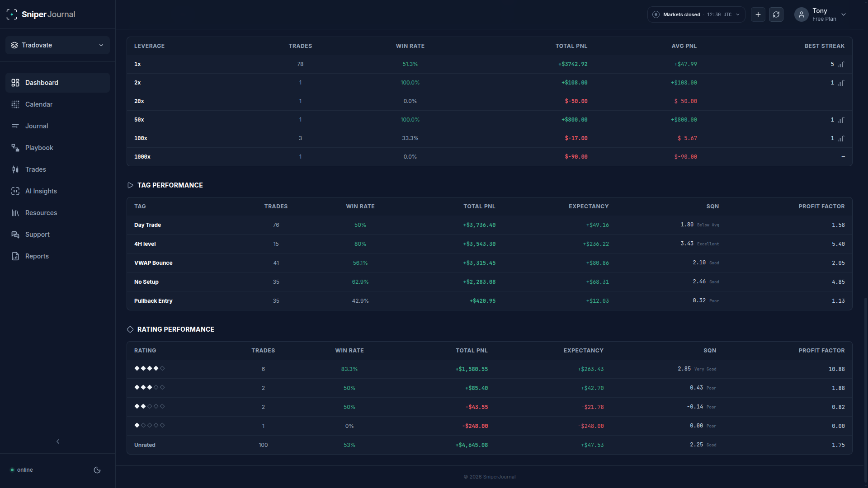Click the user avatar icon
The image size is (868, 488).
pyautogui.click(x=802, y=14)
